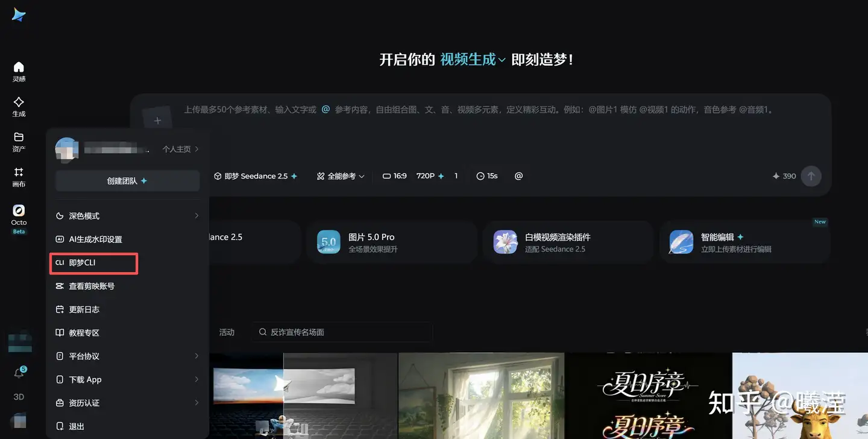Add reference material with plus button
This screenshot has width=868, height=439.
click(157, 121)
